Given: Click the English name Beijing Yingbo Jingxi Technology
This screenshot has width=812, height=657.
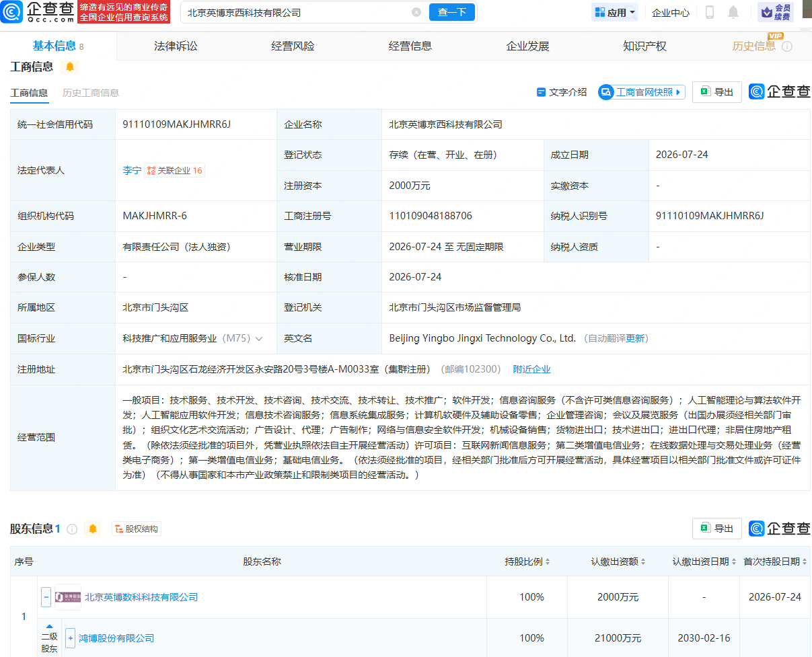Looking at the screenshot, I should tap(482, 338).
